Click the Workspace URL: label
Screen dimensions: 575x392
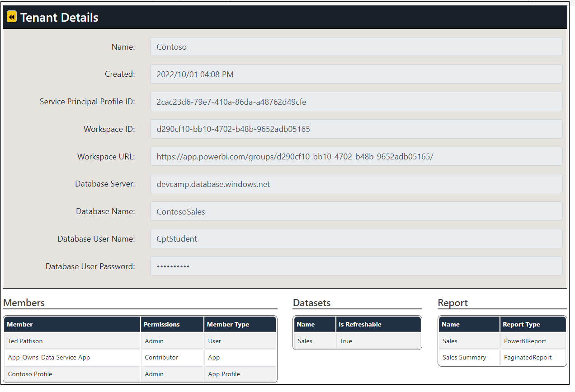click(x=106, y=157)
